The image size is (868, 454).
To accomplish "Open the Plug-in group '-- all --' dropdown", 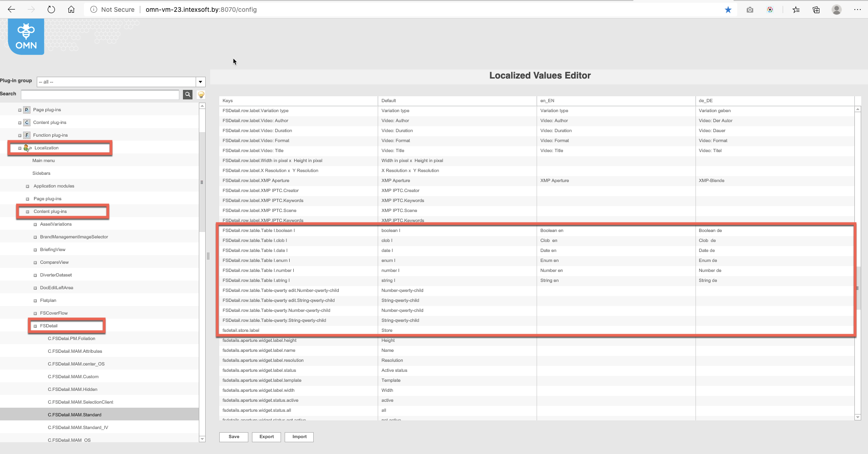I will click(200, 82).
